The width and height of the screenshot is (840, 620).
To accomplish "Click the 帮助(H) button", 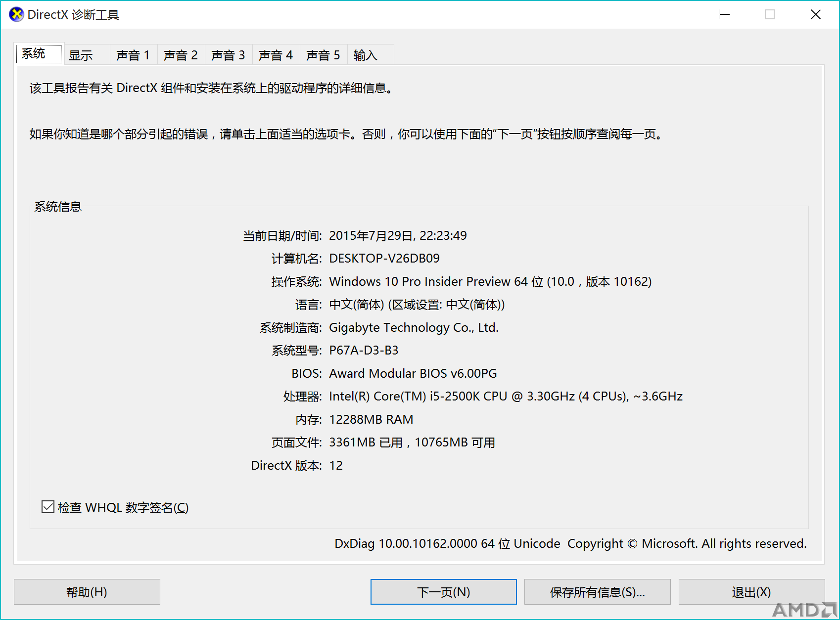I will pyautogui.click(x=87, y=592).
